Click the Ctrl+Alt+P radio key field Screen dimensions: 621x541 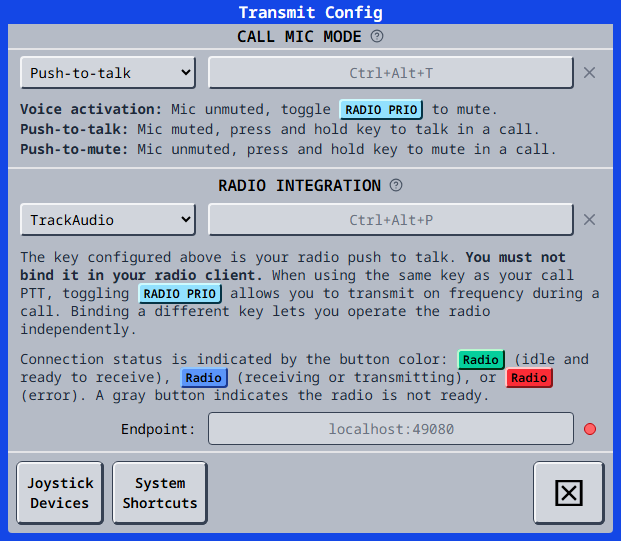[391, 219]
